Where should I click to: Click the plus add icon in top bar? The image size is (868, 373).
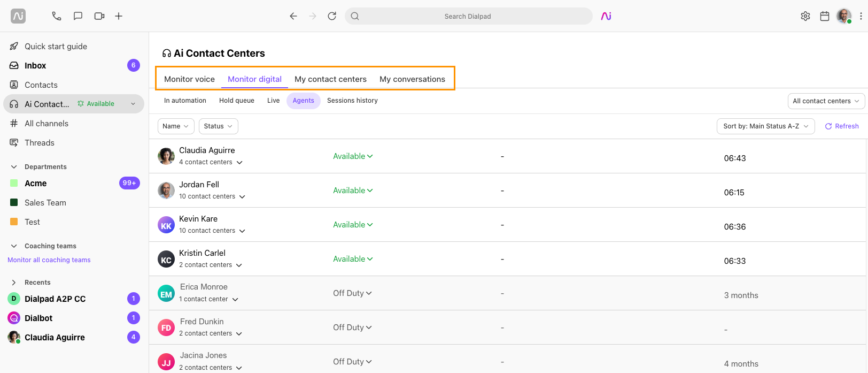pyautogui.click(x=119, y=16)
